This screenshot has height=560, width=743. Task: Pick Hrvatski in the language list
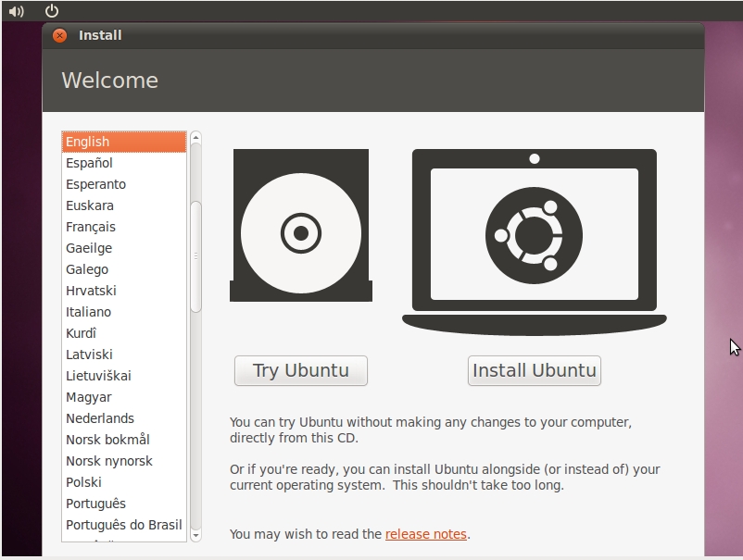pos(124,291)
